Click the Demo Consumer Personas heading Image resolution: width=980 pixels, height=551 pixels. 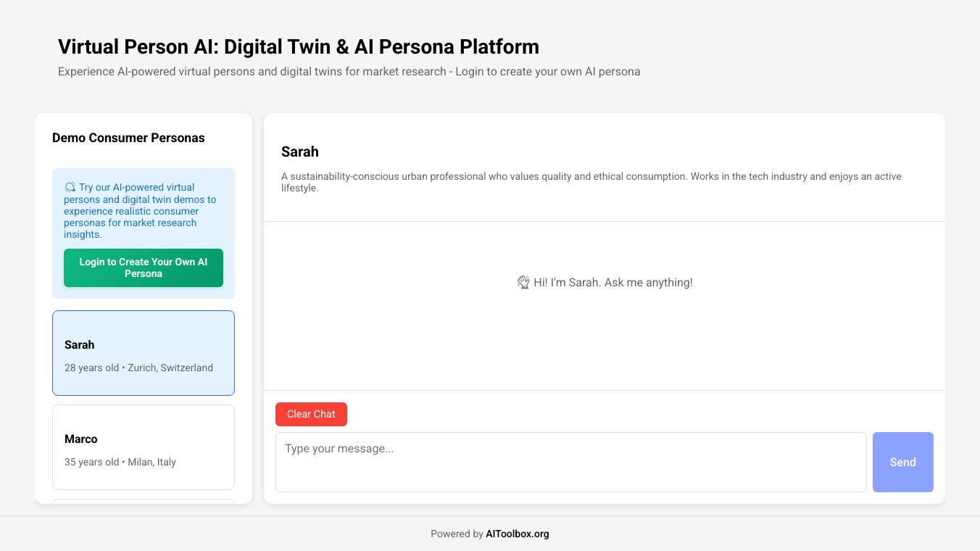tap(128, 138)
